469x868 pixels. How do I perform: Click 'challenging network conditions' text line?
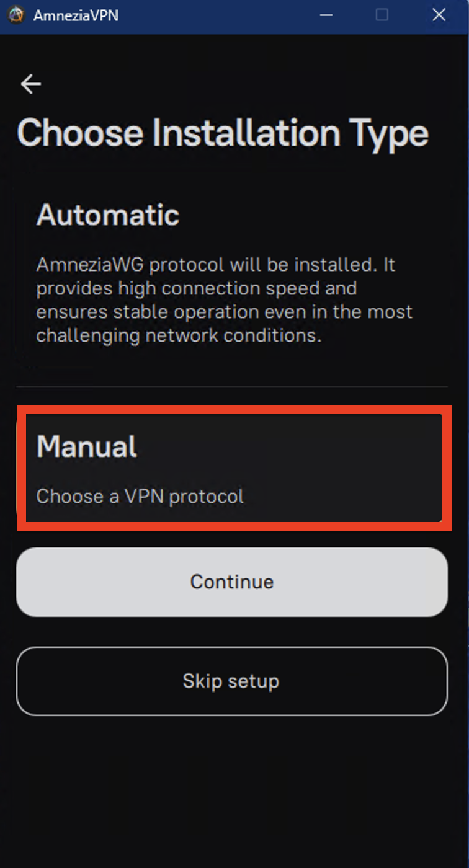179,335
